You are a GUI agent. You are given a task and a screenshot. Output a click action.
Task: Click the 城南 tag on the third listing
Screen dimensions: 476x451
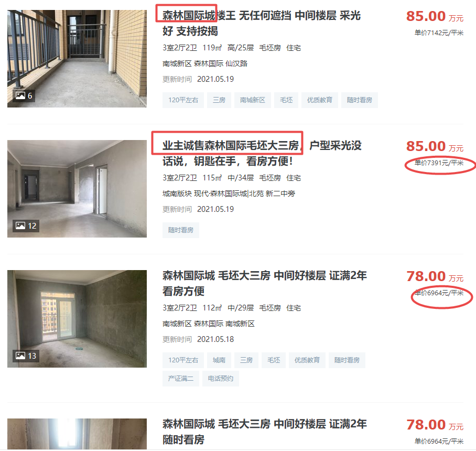219,360
